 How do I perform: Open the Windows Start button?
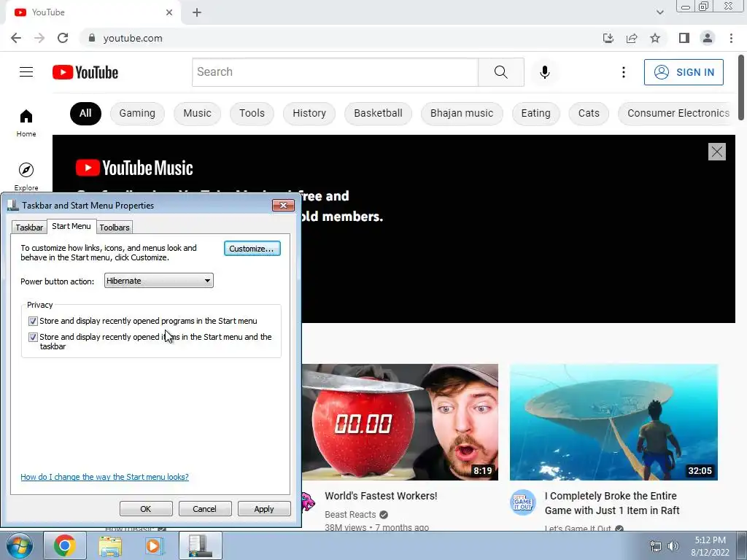(20, 545)
